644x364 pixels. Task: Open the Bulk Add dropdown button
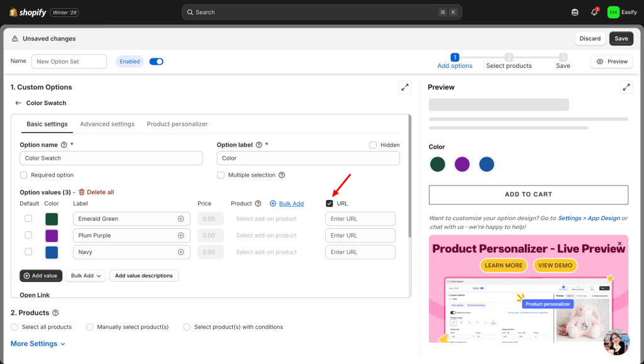tap(86, 276)
